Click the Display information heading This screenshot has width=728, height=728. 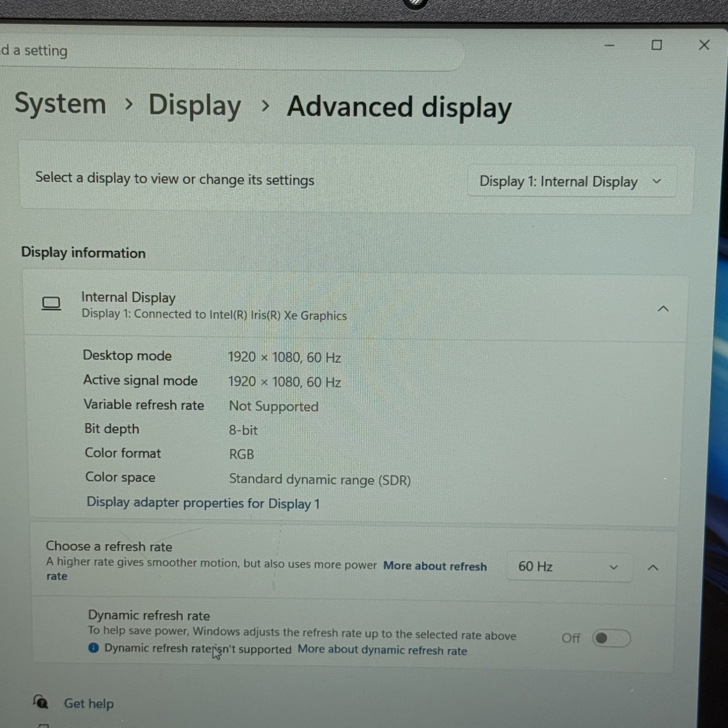(x=83, y=252)
